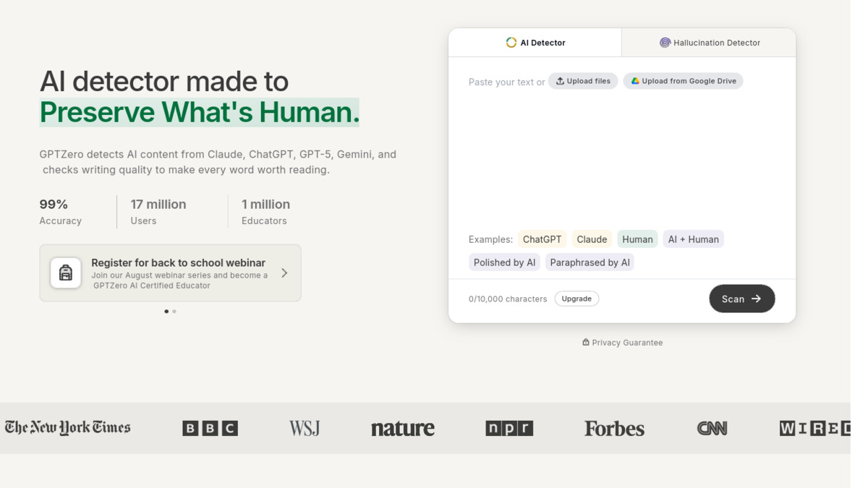This screenshot has width=868, height=488.
Task: Open the Hallucination Detector tab
Action: [x=709, y=43]
